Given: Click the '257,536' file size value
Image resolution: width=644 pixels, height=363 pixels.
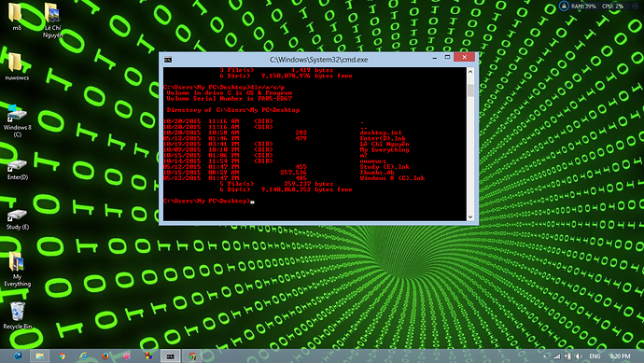Looking at the screenshot, I should 293,173.
